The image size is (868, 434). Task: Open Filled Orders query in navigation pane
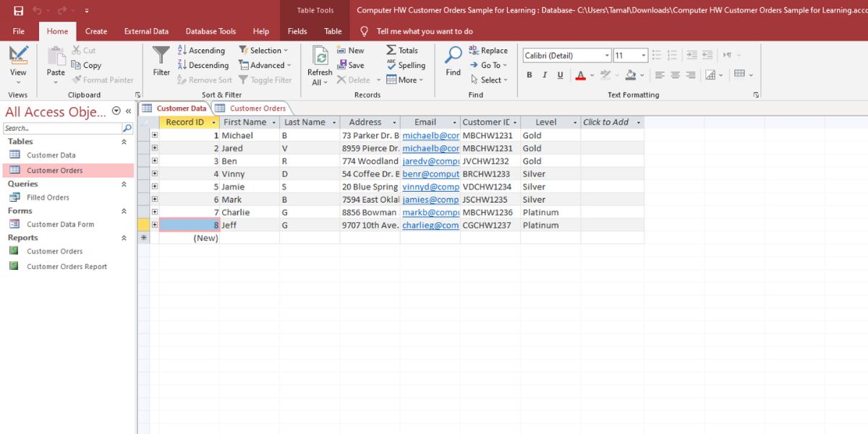click(x=48, y=197)
